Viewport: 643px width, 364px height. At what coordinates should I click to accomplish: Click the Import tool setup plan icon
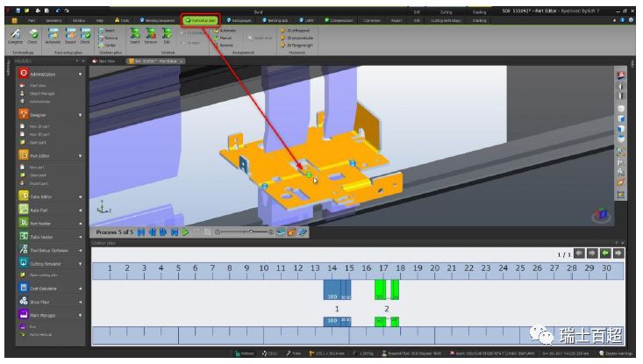click(x=70, y=35)
